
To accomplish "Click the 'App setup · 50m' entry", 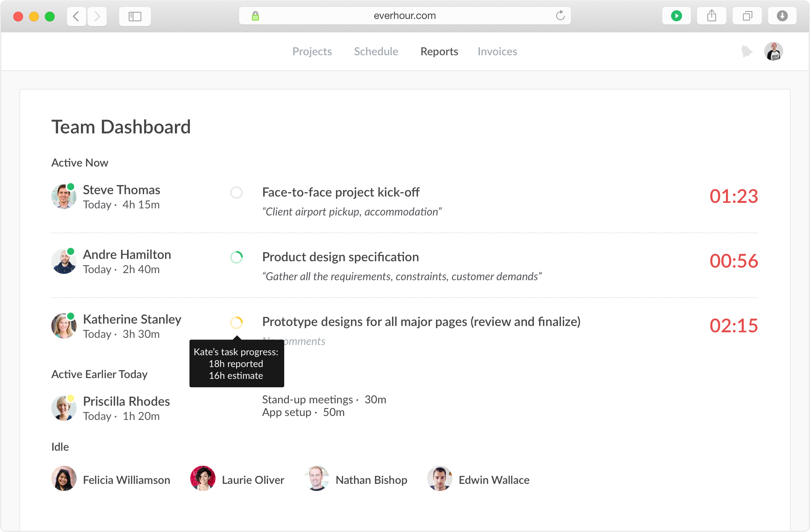I will click(303, 412).
